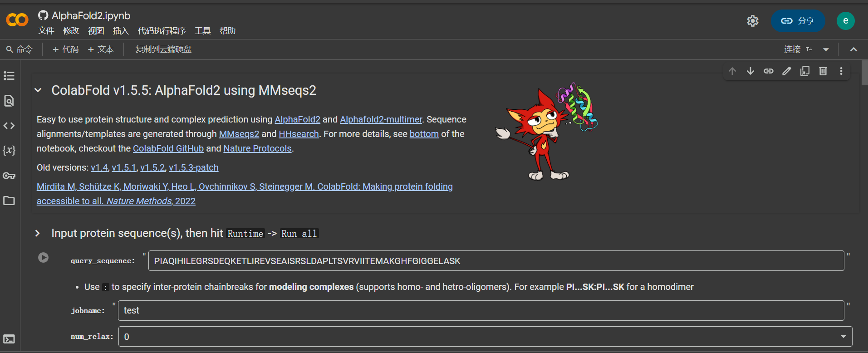Run the query_sequence cell

pyautogui.click(x=43, y=258)
